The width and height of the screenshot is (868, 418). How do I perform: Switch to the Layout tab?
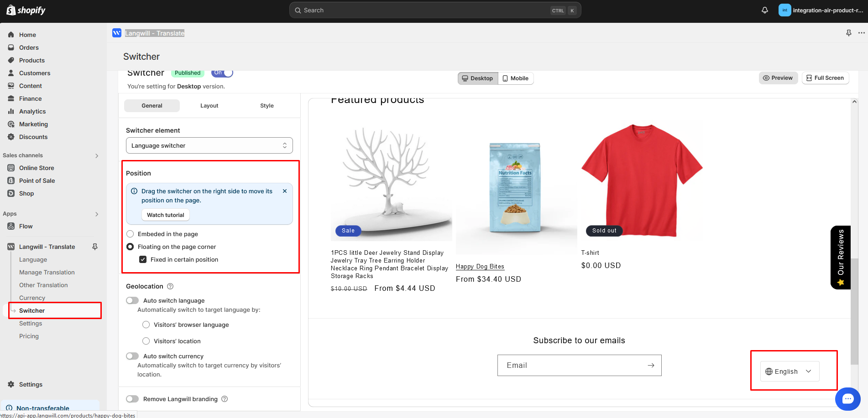[209, 106]
